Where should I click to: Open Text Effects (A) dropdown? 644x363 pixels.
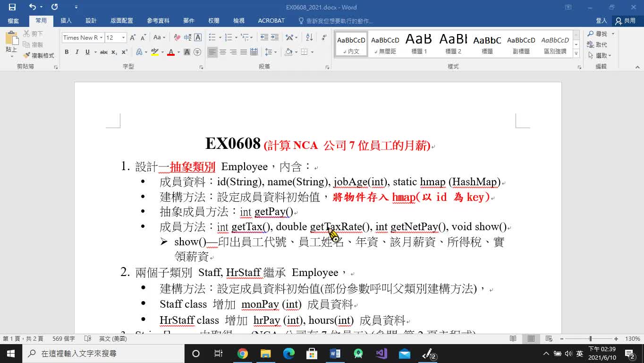(x=141, y=52)
